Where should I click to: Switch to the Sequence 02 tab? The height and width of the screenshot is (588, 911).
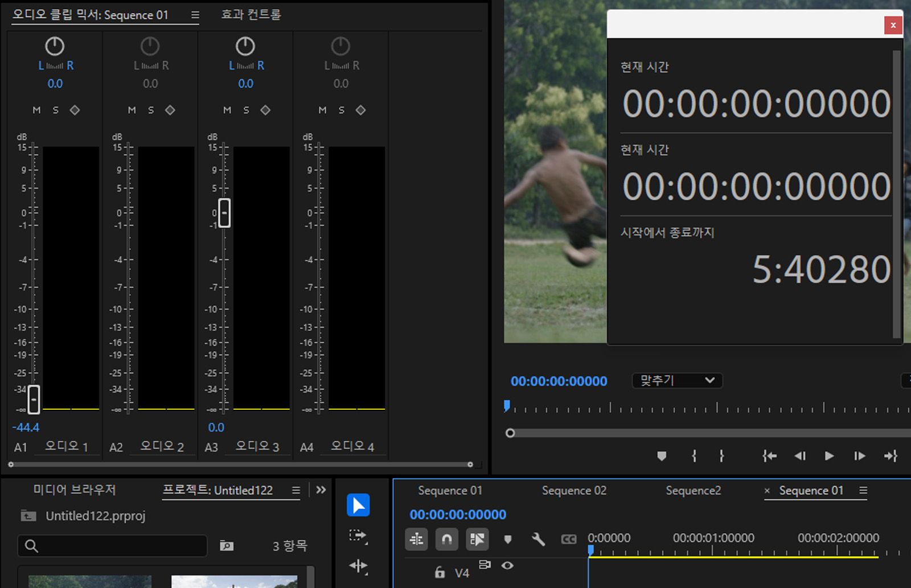point(574,491)
